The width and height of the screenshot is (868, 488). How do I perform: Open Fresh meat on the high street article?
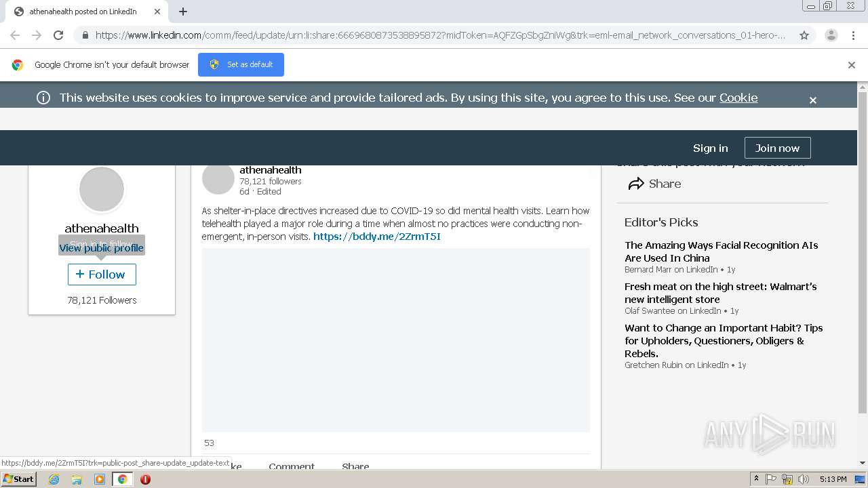(720, 293)
